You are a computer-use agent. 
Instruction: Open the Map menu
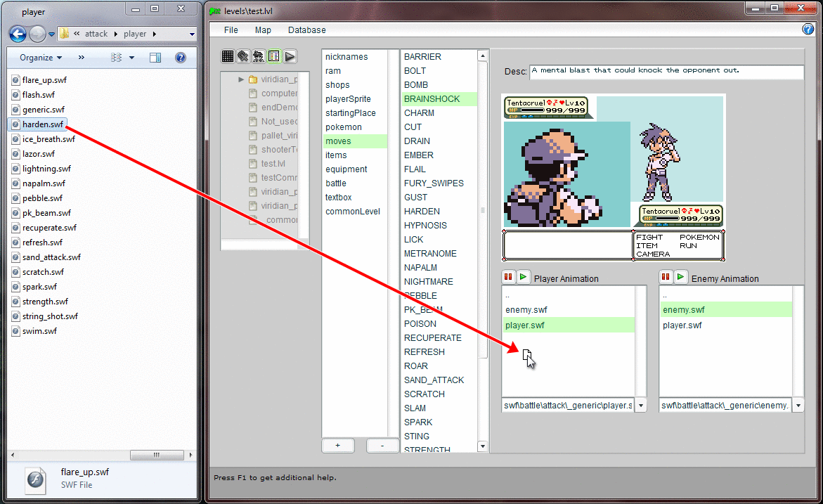coord(263,30)
